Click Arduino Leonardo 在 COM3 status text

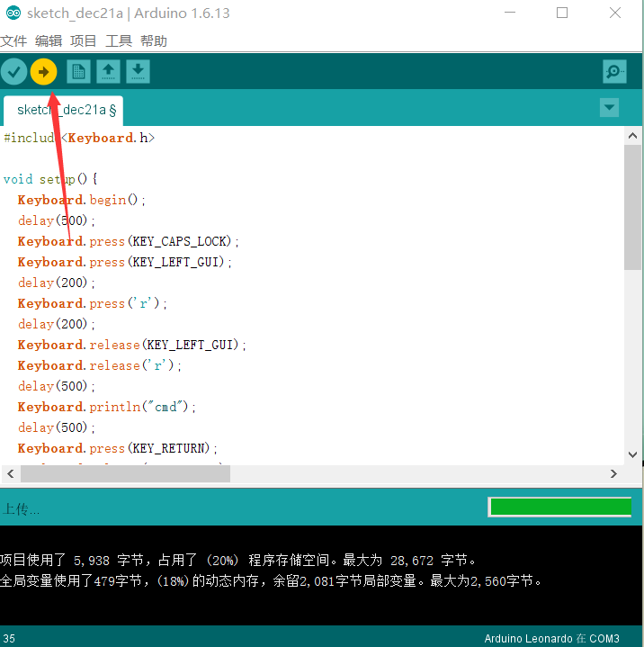(551, 639)
